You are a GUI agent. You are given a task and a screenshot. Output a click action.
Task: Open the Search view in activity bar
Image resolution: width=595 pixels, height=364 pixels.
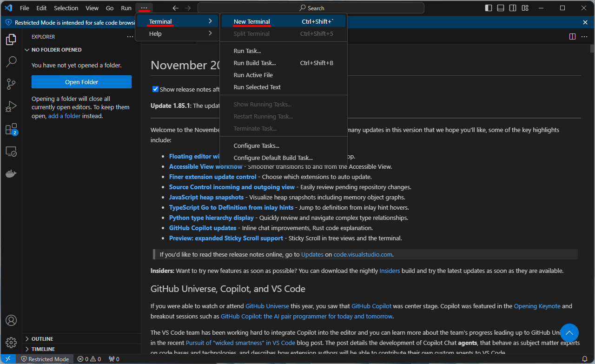11,61
